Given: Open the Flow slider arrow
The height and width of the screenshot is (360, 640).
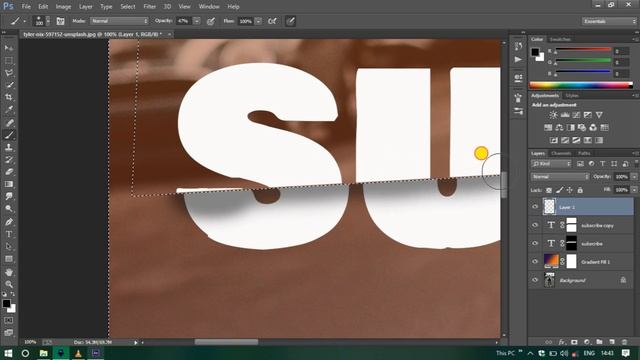Looking at the screenshot, I should click(258, 21).
